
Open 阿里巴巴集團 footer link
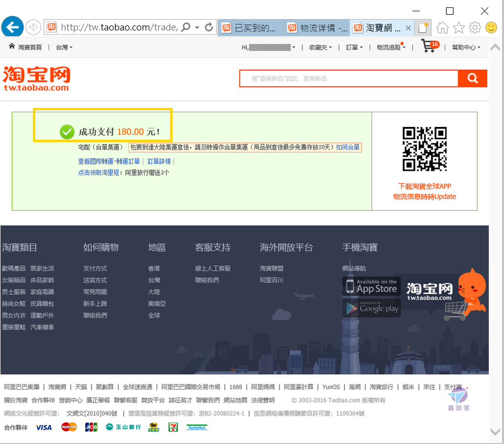coord(22,387)
